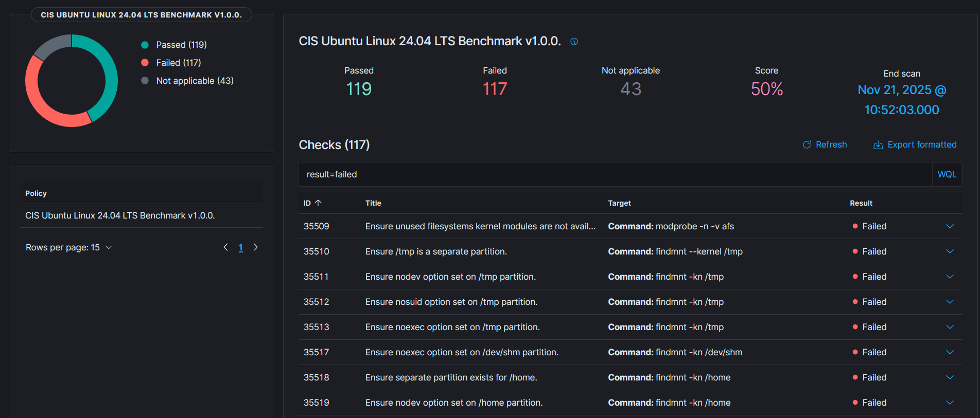Click the next page arrow under the Policy panel
This screenshot has height=418, width=980.
(256, 247)
